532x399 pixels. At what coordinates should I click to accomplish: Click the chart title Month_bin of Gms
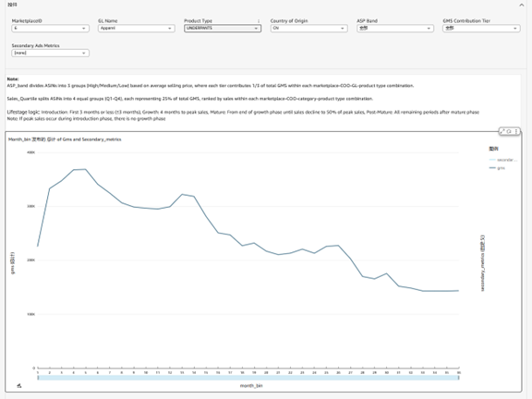pyautogui.click(x=65, y=139)
